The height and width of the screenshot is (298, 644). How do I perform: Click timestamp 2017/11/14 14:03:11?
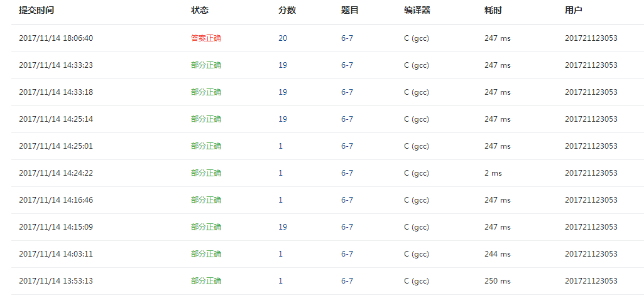coord(56,254)
